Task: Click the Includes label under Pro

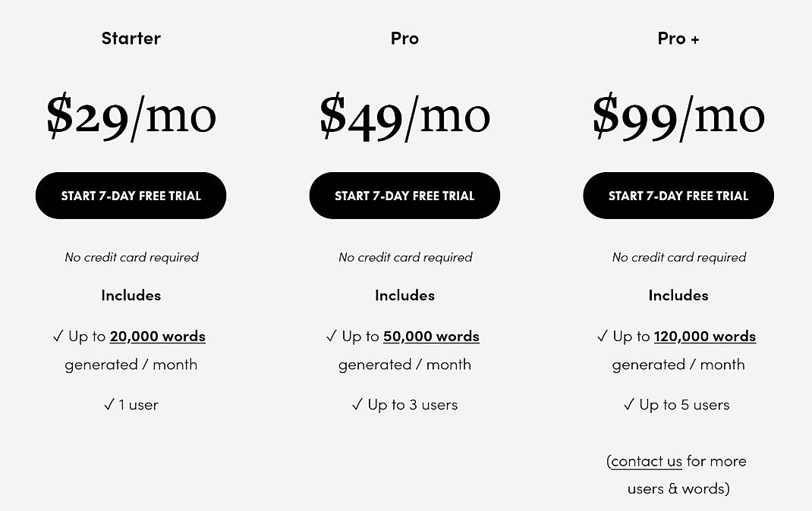Action: (404, 295)
